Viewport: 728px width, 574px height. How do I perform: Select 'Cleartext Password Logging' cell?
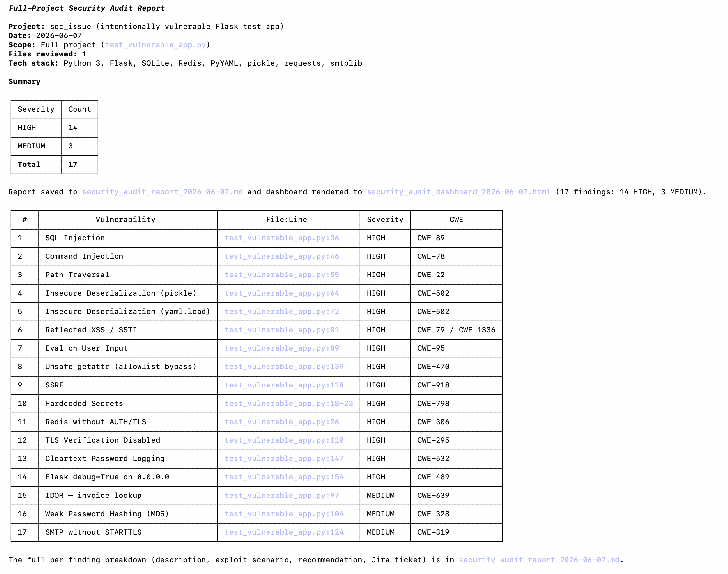(128, 459)
